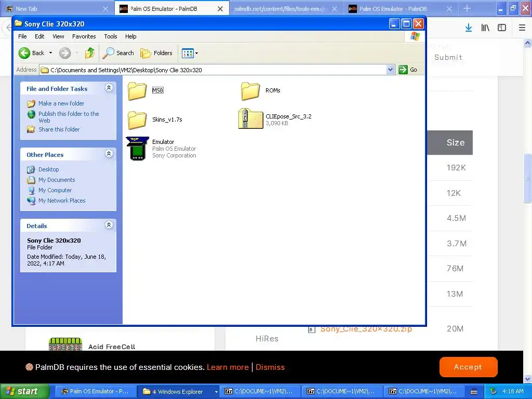
Task: Click the Acid FreeCell thumbnail on webpage
Action: (x=65, y=344)
